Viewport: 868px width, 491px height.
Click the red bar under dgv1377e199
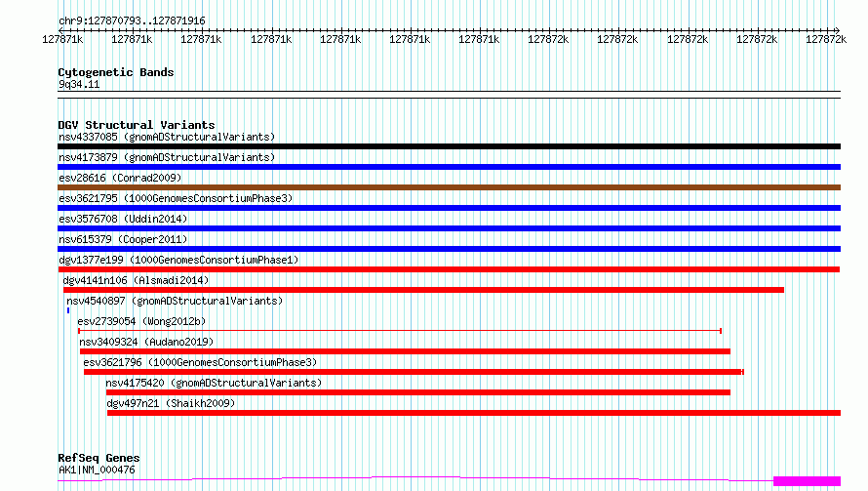(x=449, y=269)
